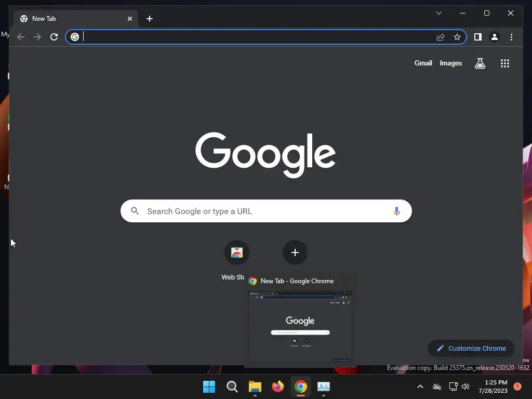This screenshot has width=532, height=399.
Task: Click the magnifier icon in the search box
Action: click(x=135, y=211)
